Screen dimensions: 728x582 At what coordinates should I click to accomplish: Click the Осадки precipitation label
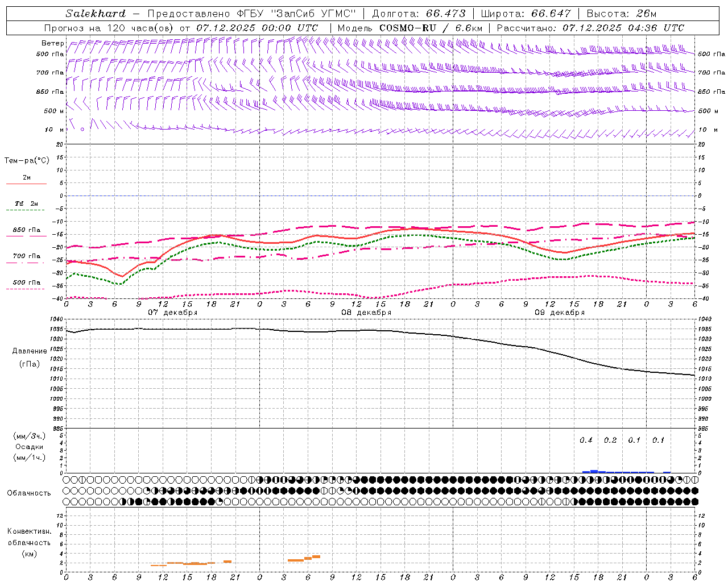coord(30,447)
